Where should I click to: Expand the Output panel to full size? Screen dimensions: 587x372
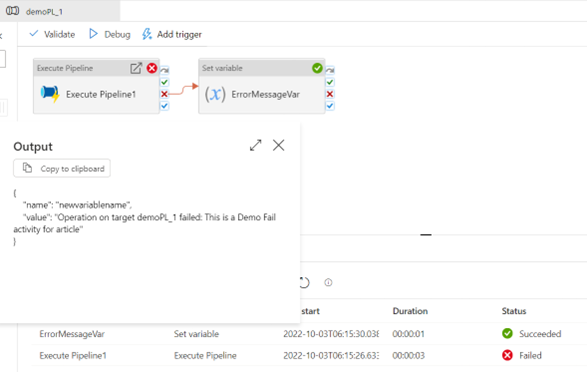coord(256,145)
